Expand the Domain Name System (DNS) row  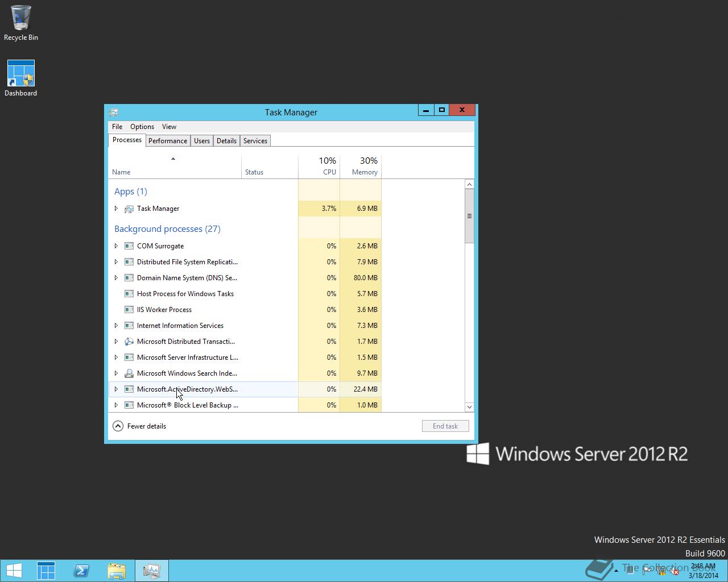click(116, 278)
